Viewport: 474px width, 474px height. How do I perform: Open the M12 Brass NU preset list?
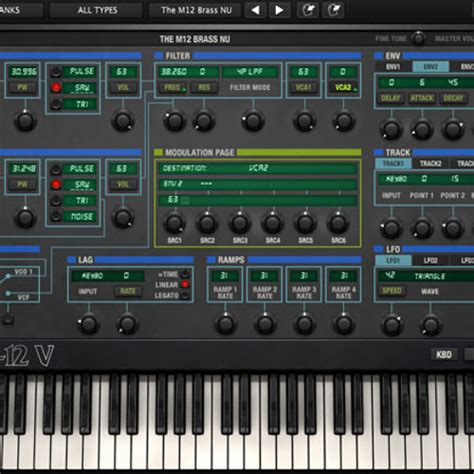(196, 10)
